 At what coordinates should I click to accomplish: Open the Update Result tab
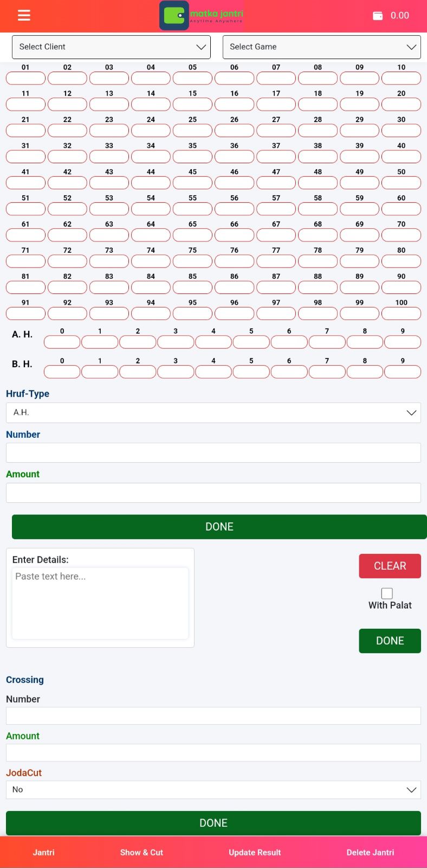click(255, 852)
